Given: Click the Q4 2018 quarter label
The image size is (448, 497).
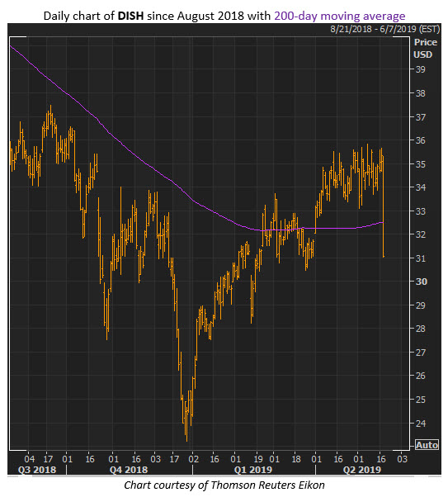Looking at the screenshot, I should 129,470.
